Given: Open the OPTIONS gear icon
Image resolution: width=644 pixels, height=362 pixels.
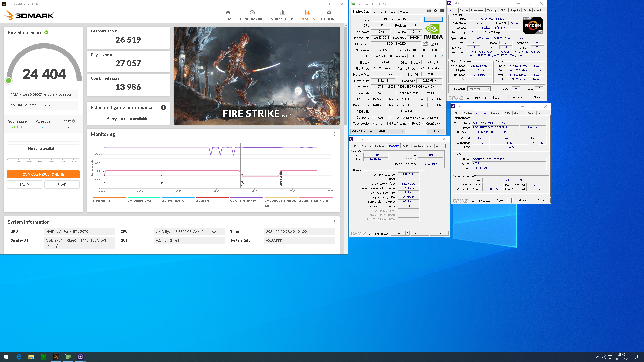Looking at the screenshot, I should click(329, 12).
